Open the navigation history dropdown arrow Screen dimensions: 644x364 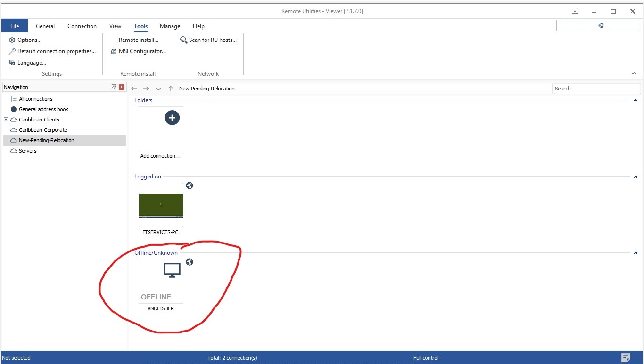[158, 89]
